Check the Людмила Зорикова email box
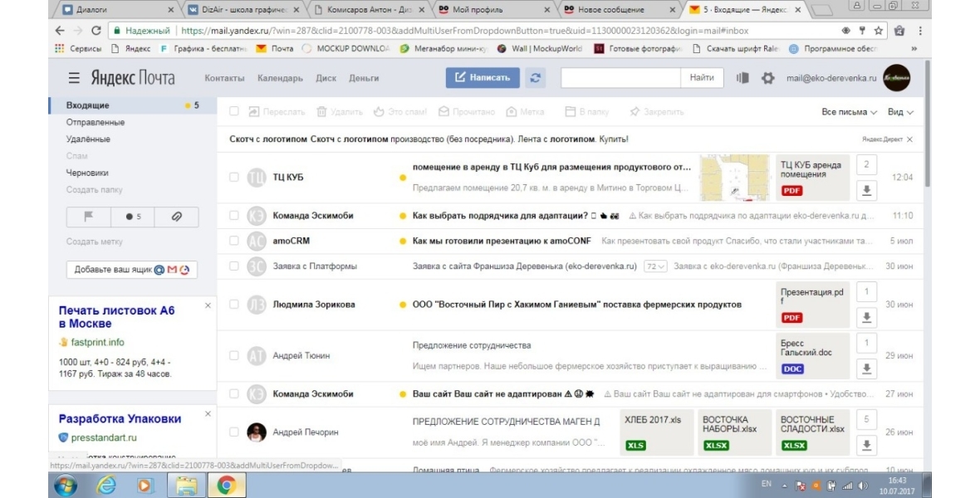Screen dimensions: 980x498 point(233,305)
